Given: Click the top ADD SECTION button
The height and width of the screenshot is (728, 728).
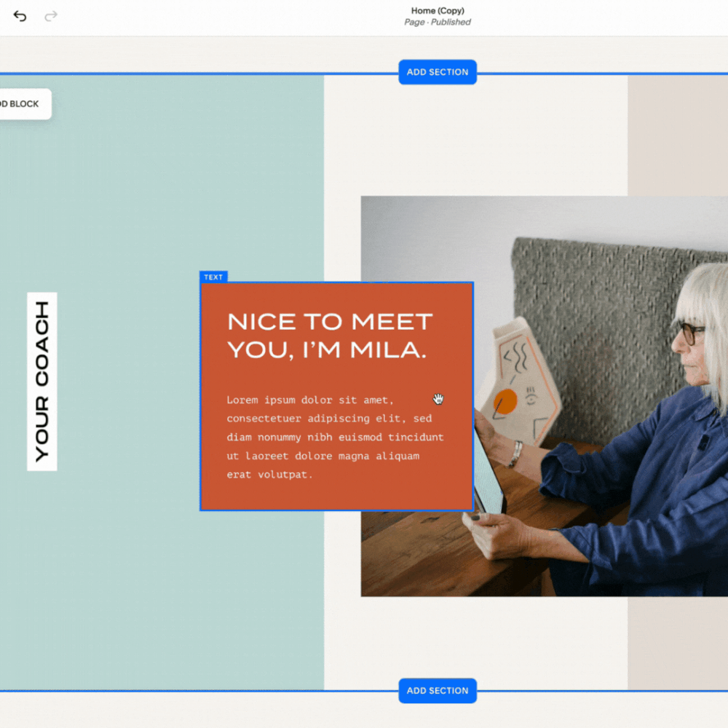Looking at the screenshot, I should tap(438, 72).
